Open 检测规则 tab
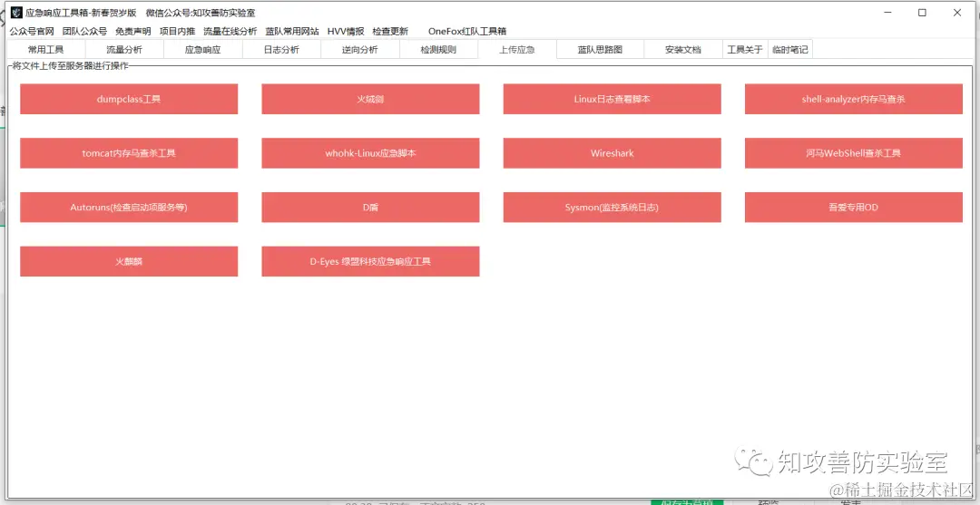The width and height of the screenshot is (980, 505). coord(438,50)
